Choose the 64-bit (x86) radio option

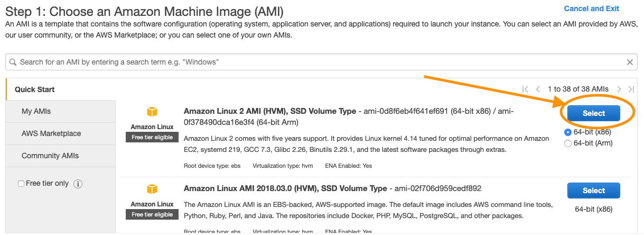point(568,132)
